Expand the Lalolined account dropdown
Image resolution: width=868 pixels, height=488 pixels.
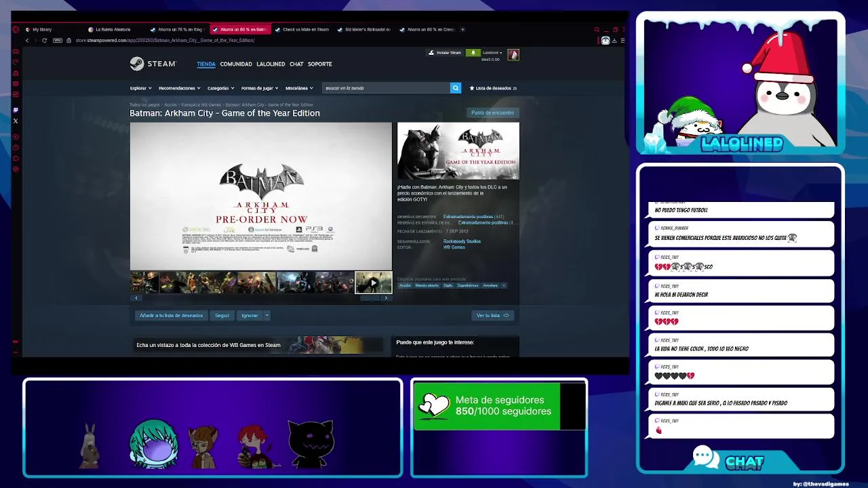[x=492, y=52]
